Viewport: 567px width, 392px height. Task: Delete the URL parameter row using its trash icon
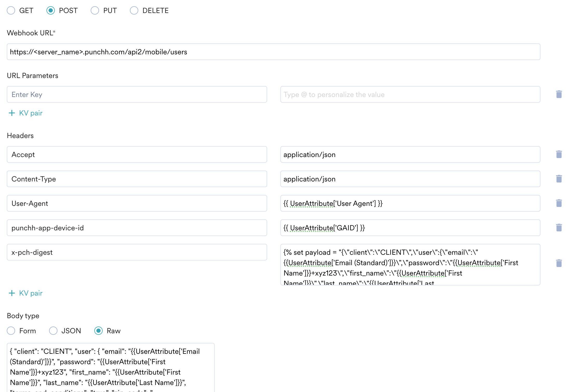pos(559,94)
